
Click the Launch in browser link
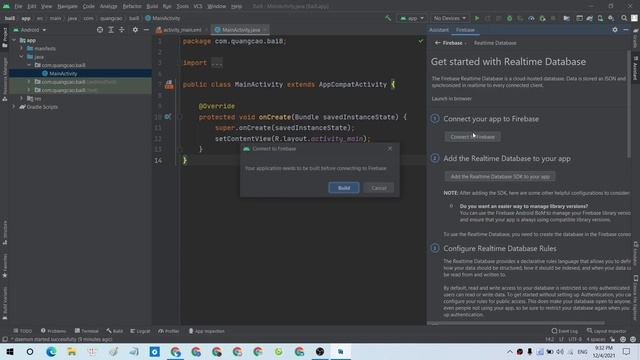(x=451, y=99)
